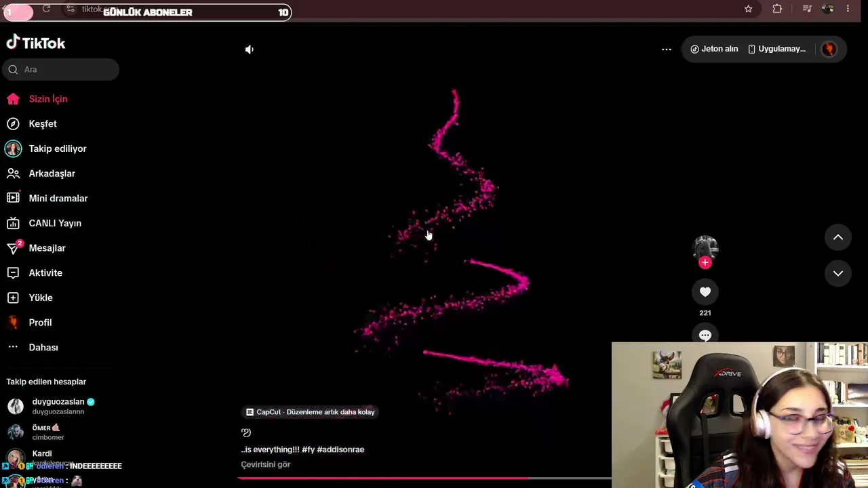Viewport: 868px width, 488px height.
Task: Click the Uygulamay... get app button
Action: point(777,49)
